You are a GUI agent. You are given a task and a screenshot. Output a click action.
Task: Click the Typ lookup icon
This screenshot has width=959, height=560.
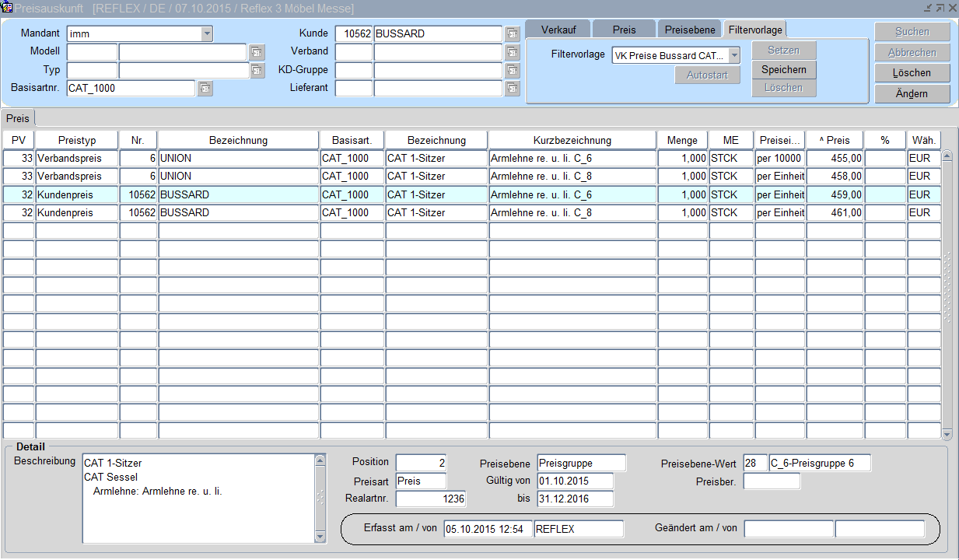[x=257, y=70]
